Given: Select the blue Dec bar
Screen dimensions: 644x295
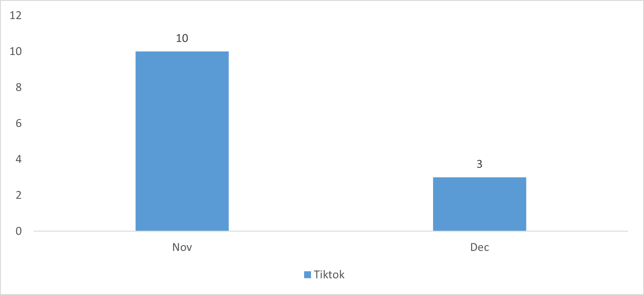Looking at the screenshot, I should (x=479, y=204).
